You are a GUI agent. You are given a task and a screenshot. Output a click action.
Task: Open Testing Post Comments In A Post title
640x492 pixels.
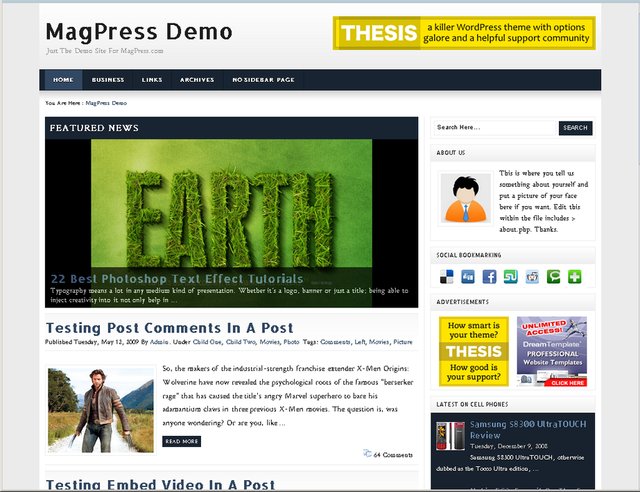[x=169, y=328]
